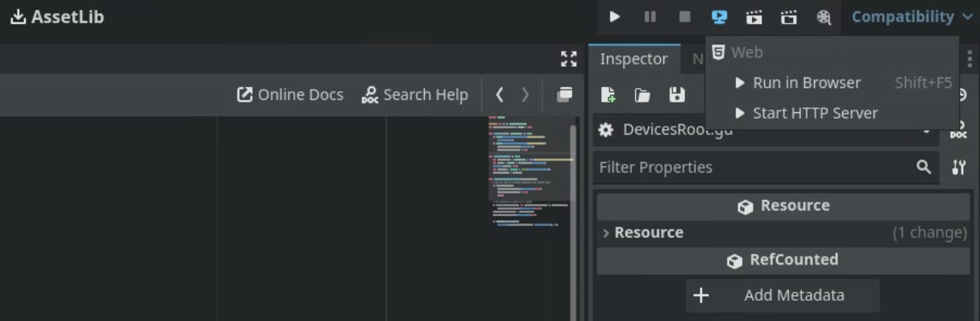Go to next edited document arrow

click(x=525, y=94)
